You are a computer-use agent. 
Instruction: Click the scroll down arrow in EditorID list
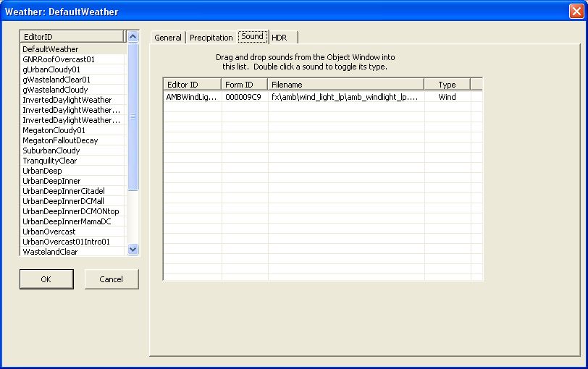(133, 249)
